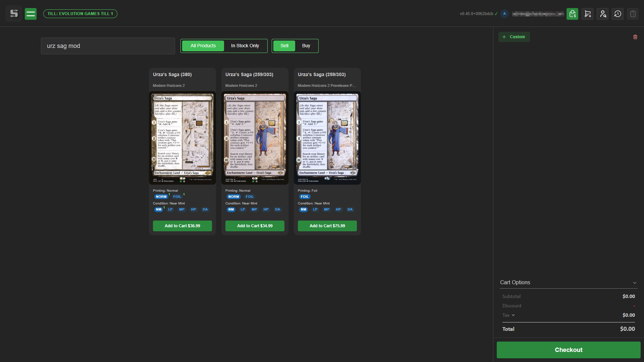The height and width of the screenshot is (362, 644).
Task: Expand the Tax dropdown
Action: pyautogui.click(x=513, y=315)
